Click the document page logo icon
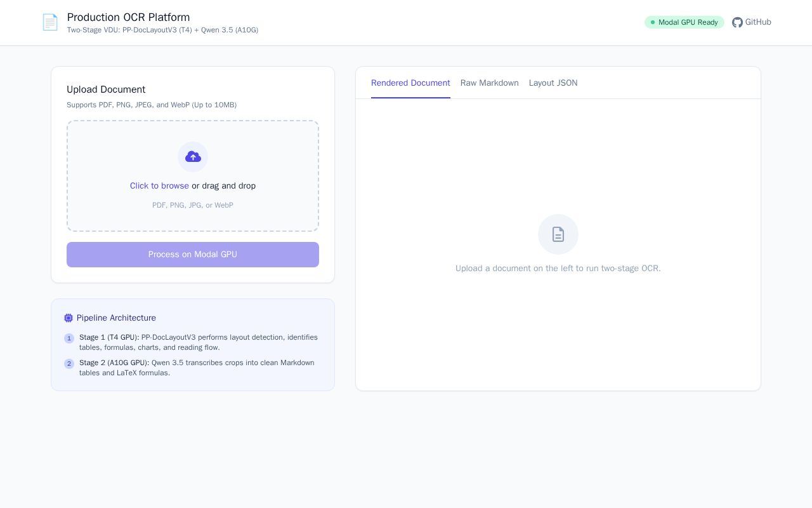The width and height of the screenshot is (812, 508). click(49, 22)
